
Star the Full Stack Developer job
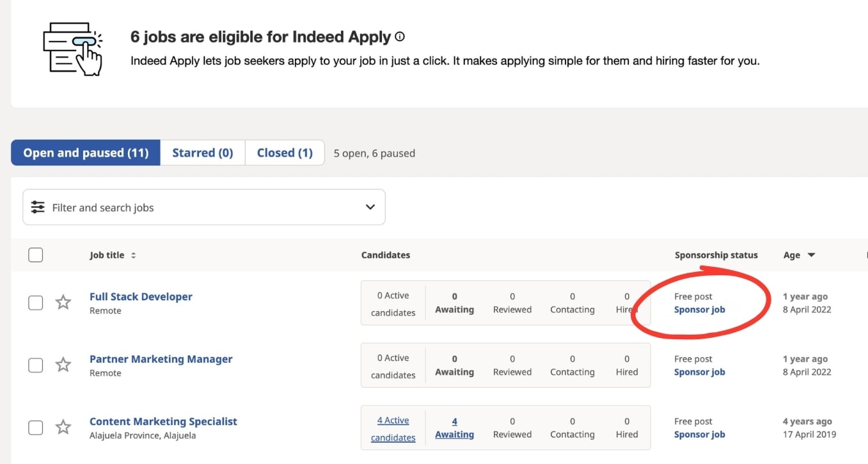(x=63, y=302)
